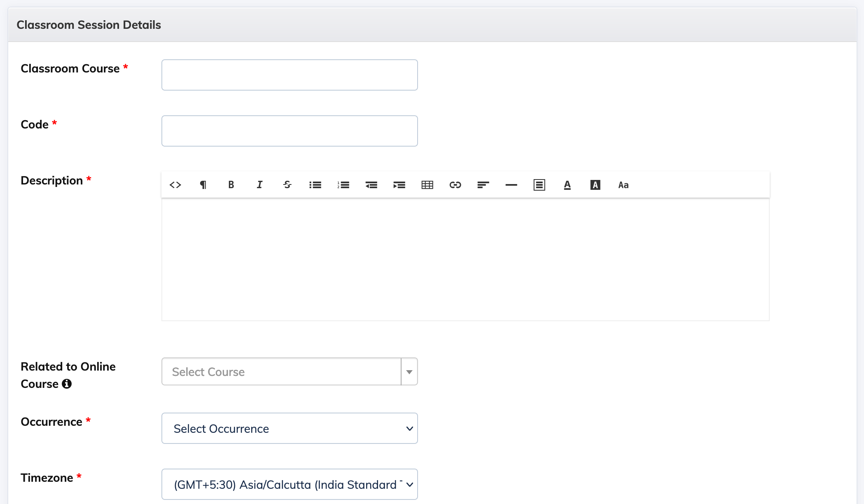Screen dimensions: 864x504
Task: Insert a hyperlink in editor
Action: (455, 185)
